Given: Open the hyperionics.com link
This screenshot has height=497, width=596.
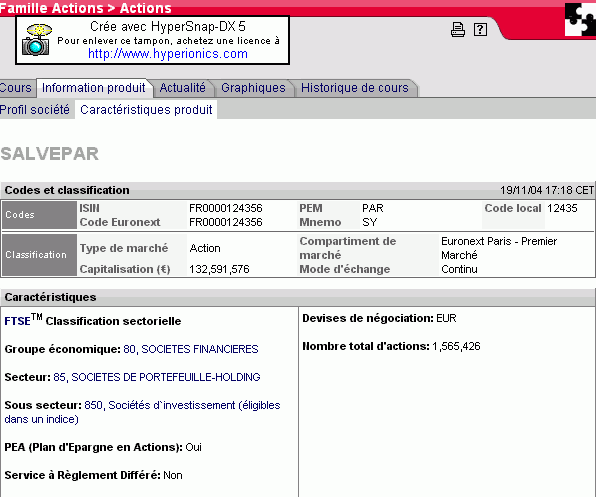Looking at the screenshot, I should pos(168,54).
